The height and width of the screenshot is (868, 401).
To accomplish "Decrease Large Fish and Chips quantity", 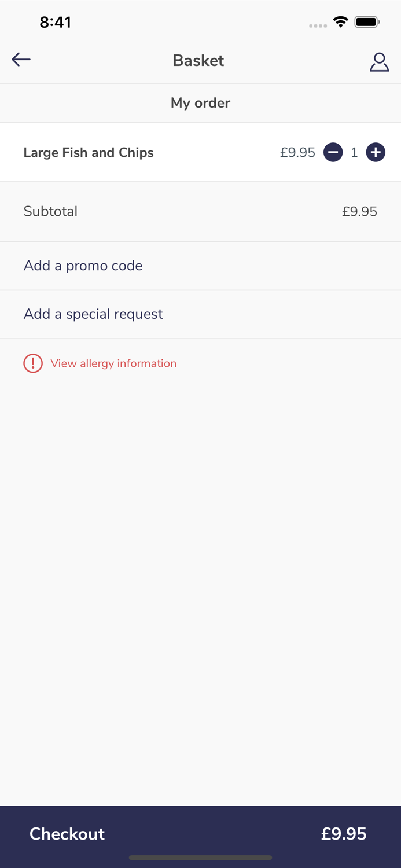I will point(333,153).
